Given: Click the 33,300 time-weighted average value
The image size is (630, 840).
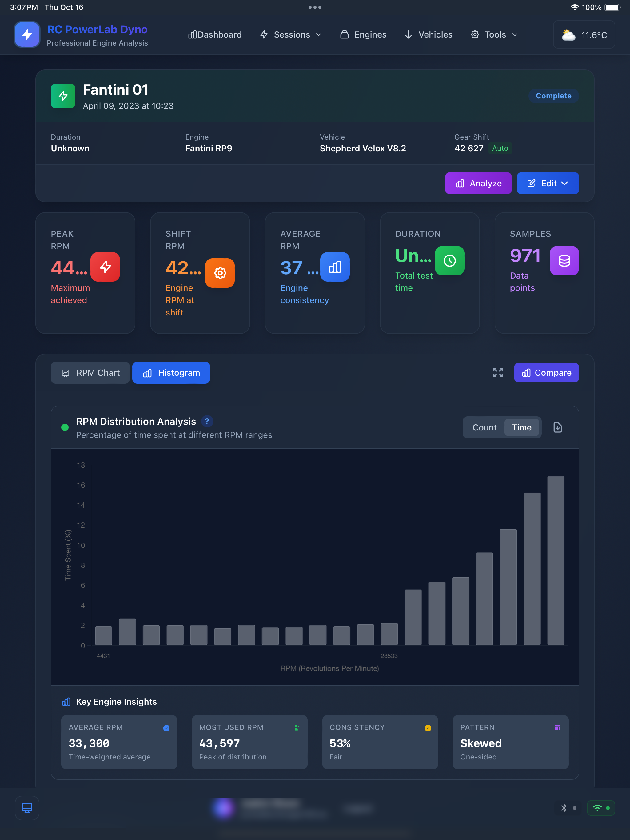Looking at the screenshot, I should [89, 743].
